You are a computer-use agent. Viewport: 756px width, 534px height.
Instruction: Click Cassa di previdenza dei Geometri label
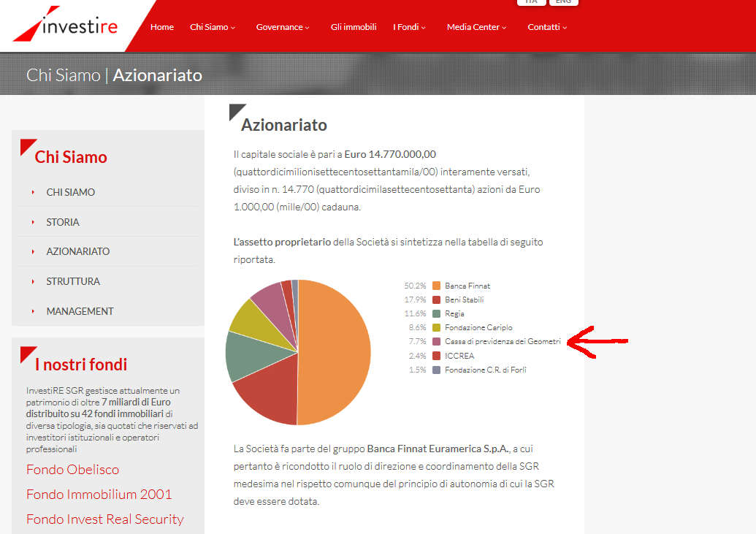503,342
